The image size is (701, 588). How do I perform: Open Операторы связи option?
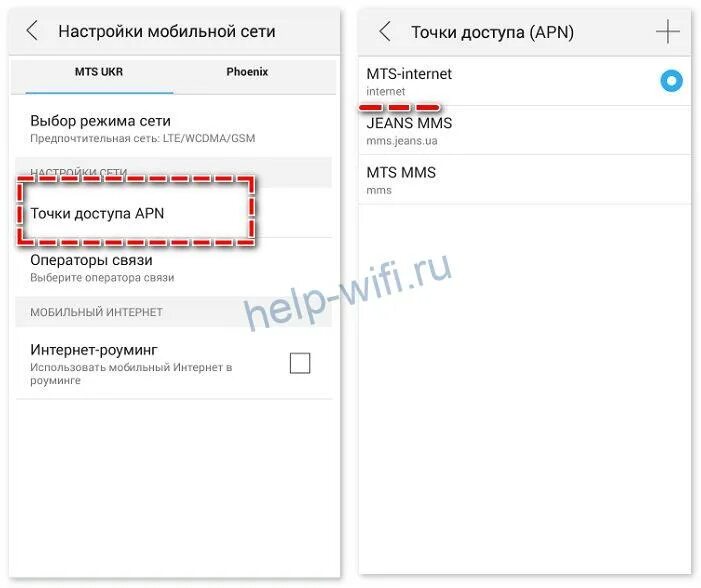point(174,267)
